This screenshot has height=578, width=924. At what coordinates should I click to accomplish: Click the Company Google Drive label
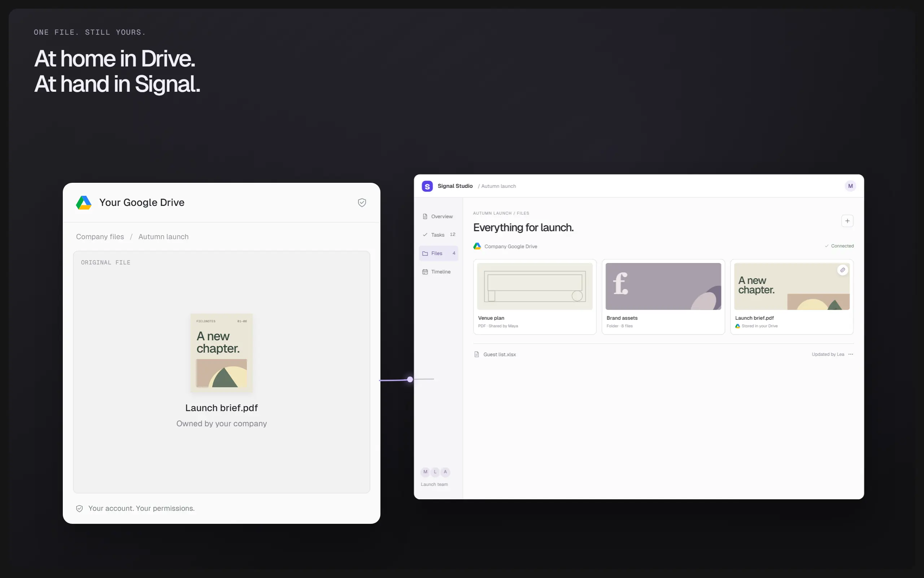pyautogui.click(x=511, y=247)
